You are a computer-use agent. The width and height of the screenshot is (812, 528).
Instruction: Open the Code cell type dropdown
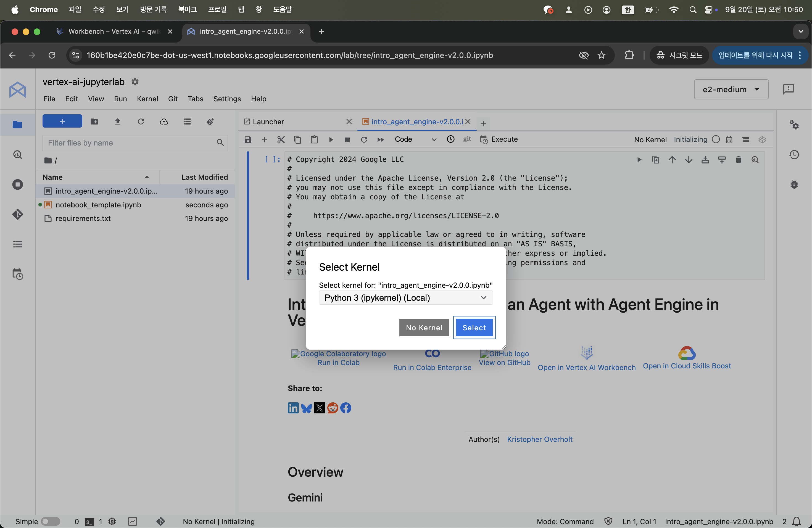click(x=415, y=139)
